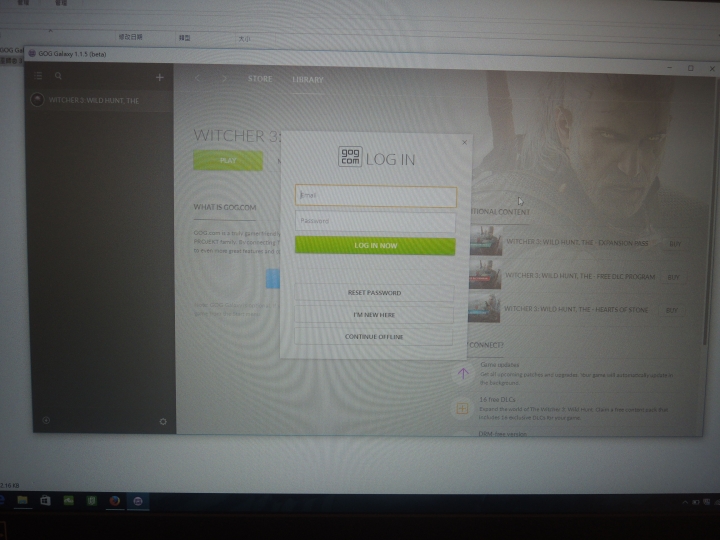Select Witcher 3: Wild Hunt in sidebar
The width and height of the screenshot is (720, 540).
coord(99,100)
